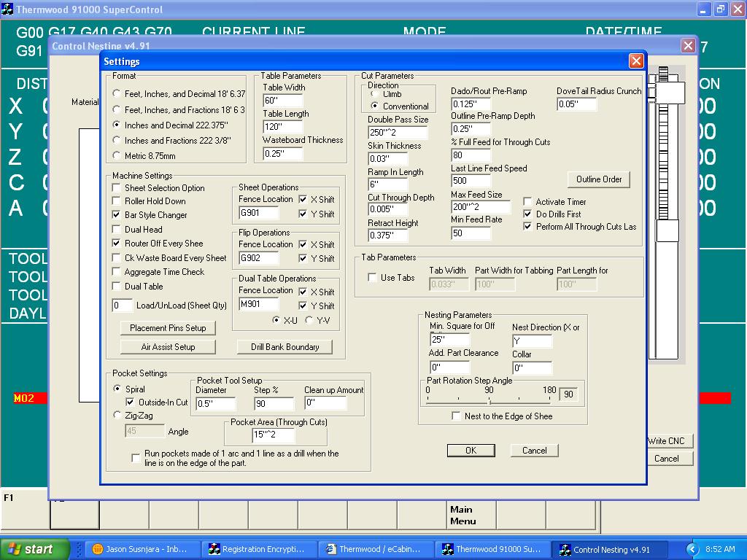This screenshot has height=560, width=747.
Task: Edit DoveTail Radius Crunch field
Action: click(x=576, y=104)
